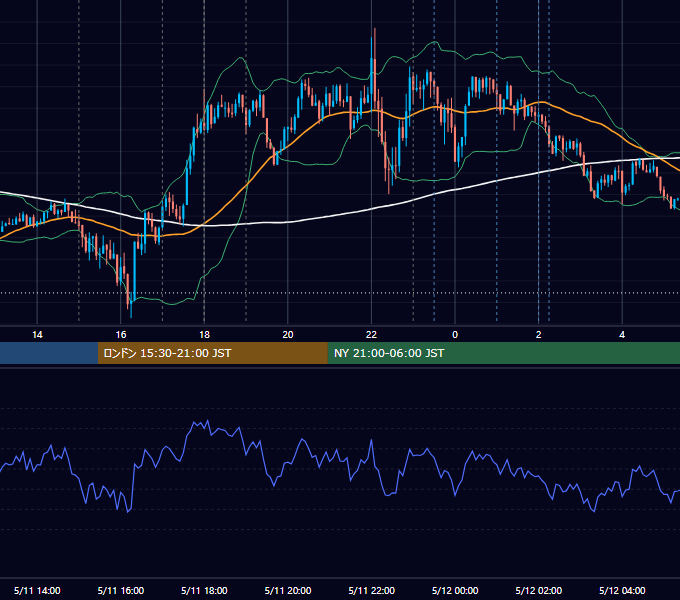Image resolution: width=680 pixels, height=600 pixels.
Task: Click the 5/12 02:00 date label
Action: click(x=539, y=590)
